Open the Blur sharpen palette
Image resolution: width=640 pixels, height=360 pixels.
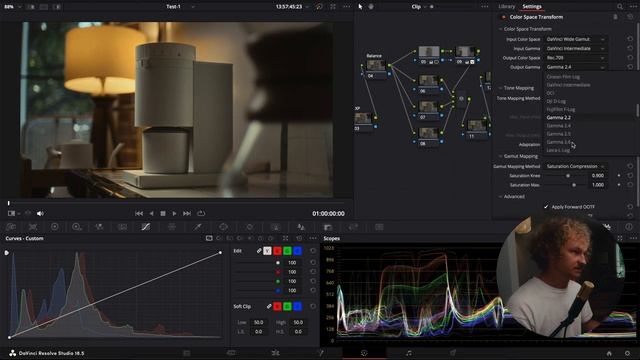click(301, 227)
